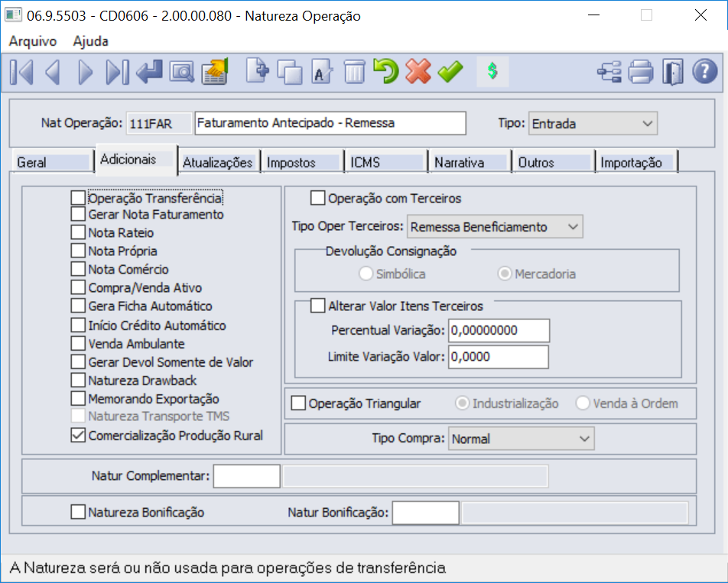Open help with the question mark icon

[705, 72]
